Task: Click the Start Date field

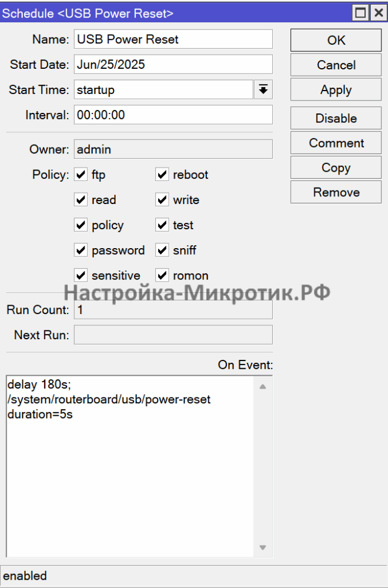Action: pos(173,65)
